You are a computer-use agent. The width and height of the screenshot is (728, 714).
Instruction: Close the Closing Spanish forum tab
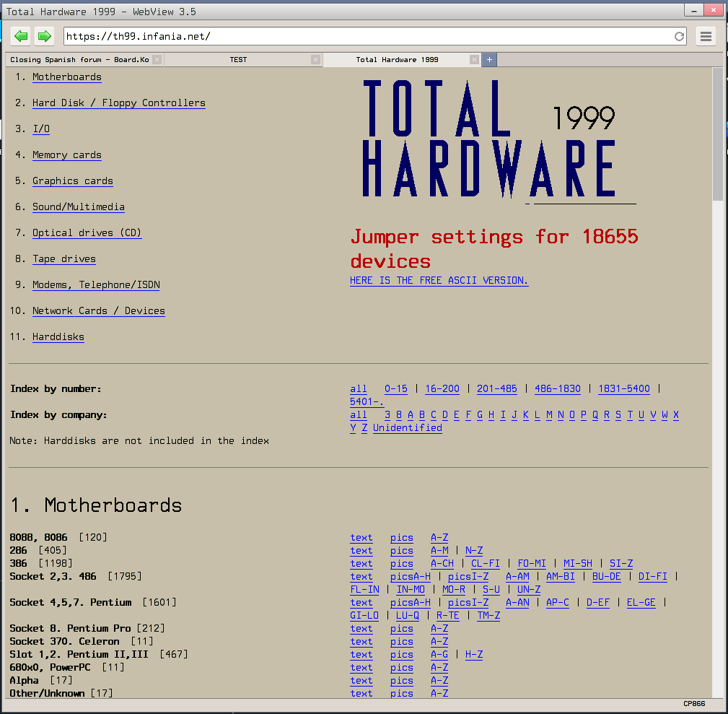pyautogui.click(x=158, y=60)
